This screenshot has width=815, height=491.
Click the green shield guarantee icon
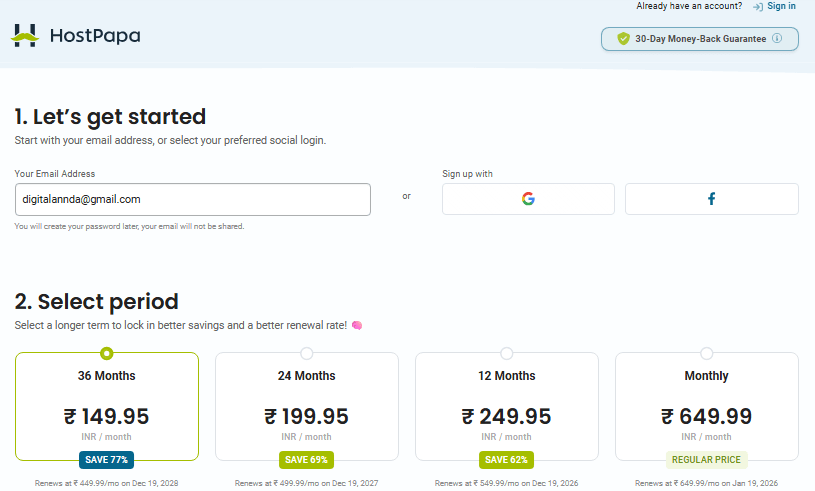coord(623,39)
